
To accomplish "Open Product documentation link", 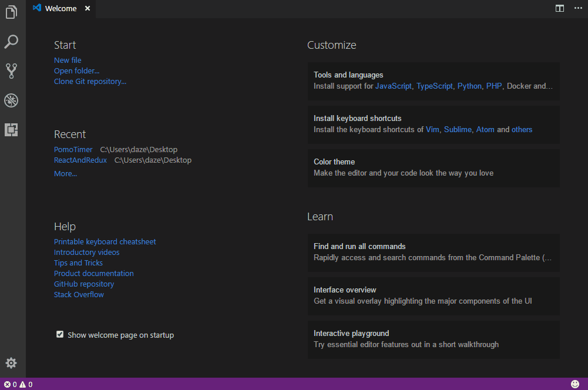I will click(94, 273).
